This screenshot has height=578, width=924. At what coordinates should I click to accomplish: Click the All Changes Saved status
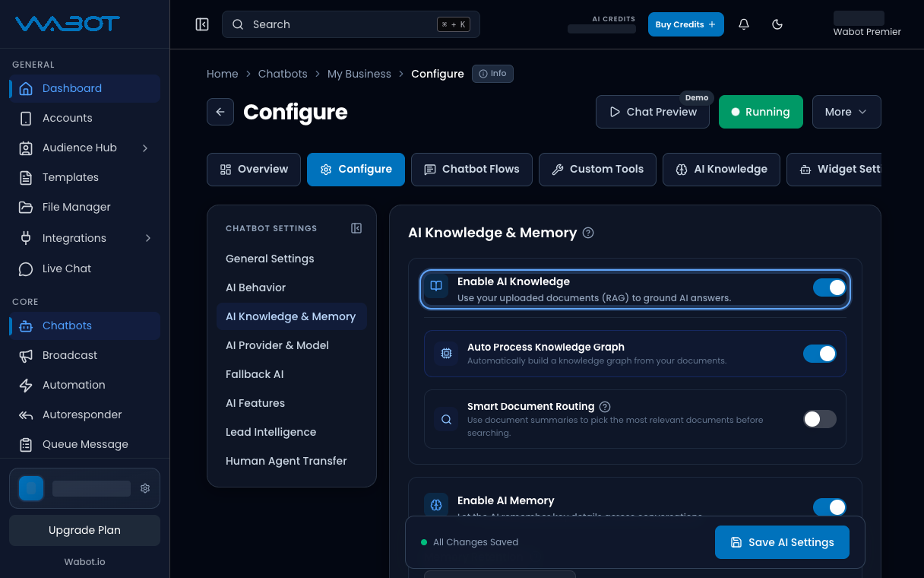click(x=470, y=542)
